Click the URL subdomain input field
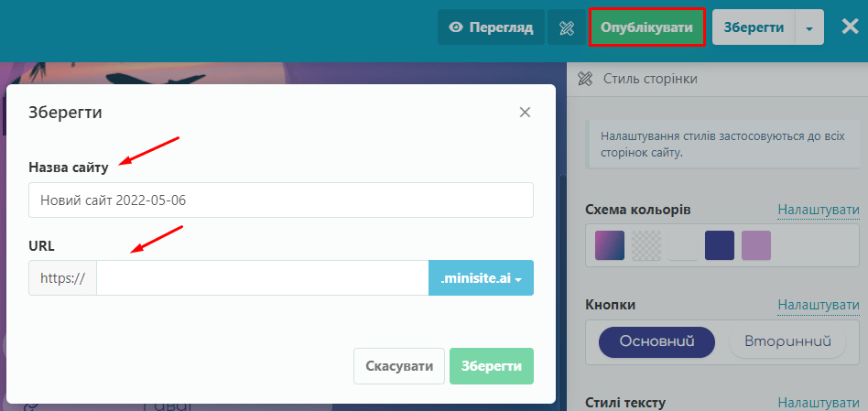This screenshot has width=868, height=411. click(x=263, y=277)
